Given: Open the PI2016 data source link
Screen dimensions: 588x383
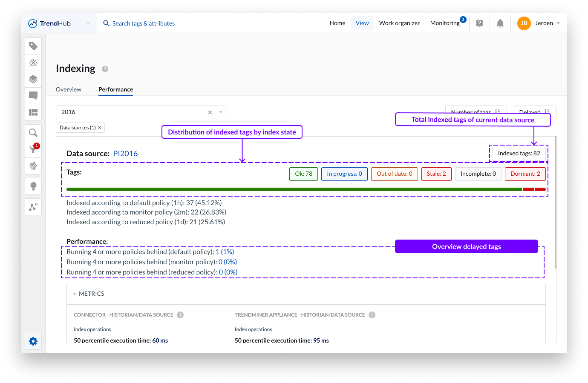Looking at the screenshot, I should point(125,154).
